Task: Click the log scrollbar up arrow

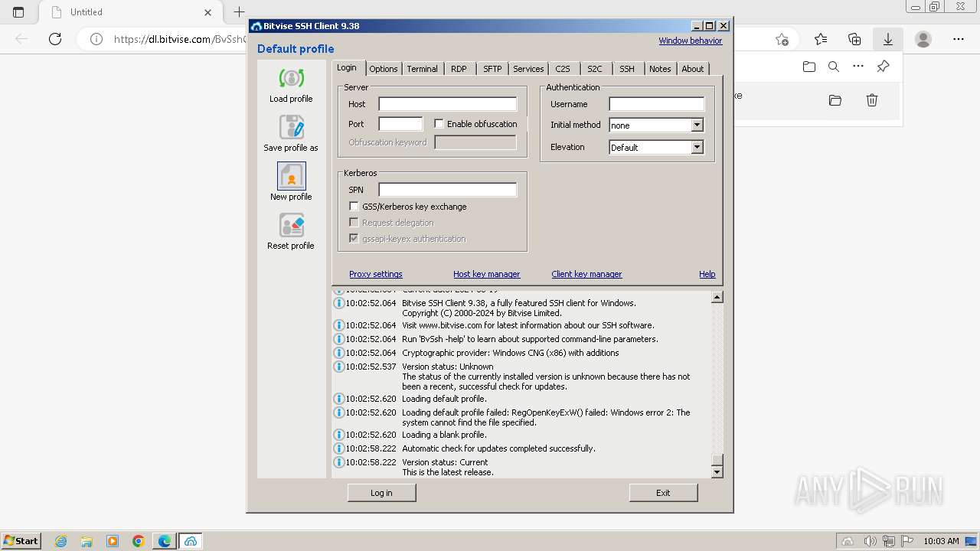Action: point(717,297)
